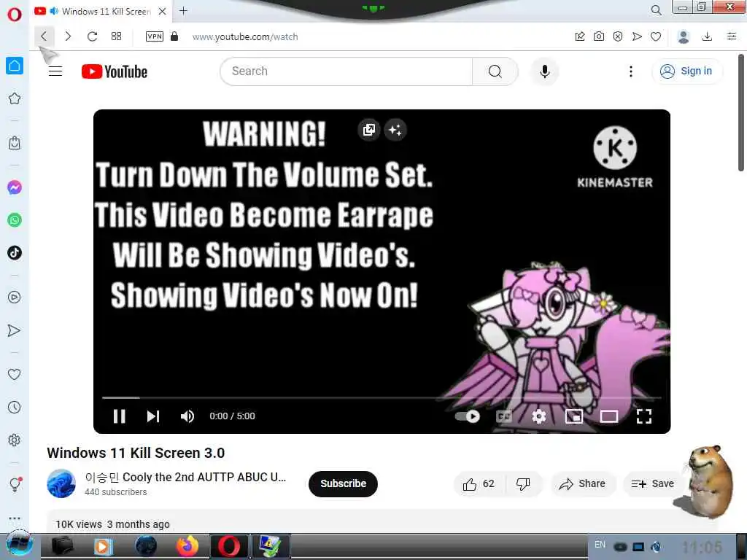
Task: Open Messenger in the sidebar
Action: [x=15, y=187]
